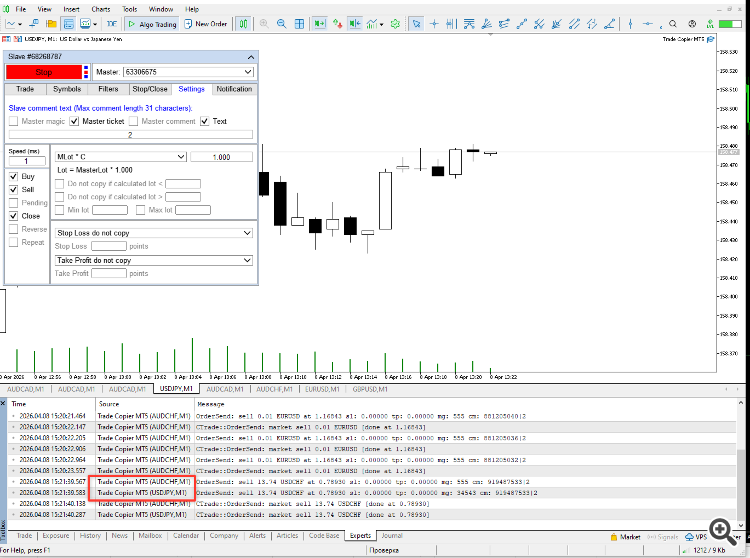
Task: Switch to the Notification tab
Action: 234,89
